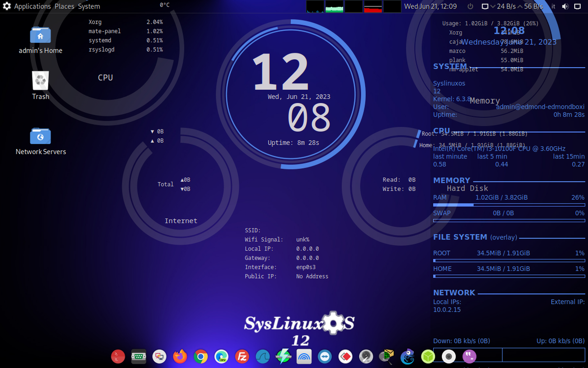Click the Wed Jun 21, 12:09 panel clock
This screenshot has height=368, width=588.
tap(430, 6)
